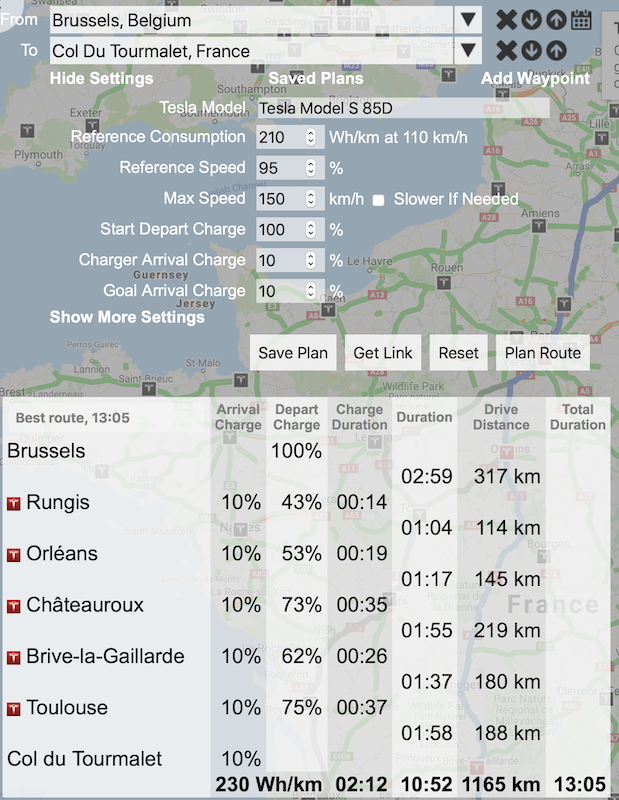Click Orléans supercharger icon in route table
This screenshot has height=800, width=619.
tap(14, 555)
